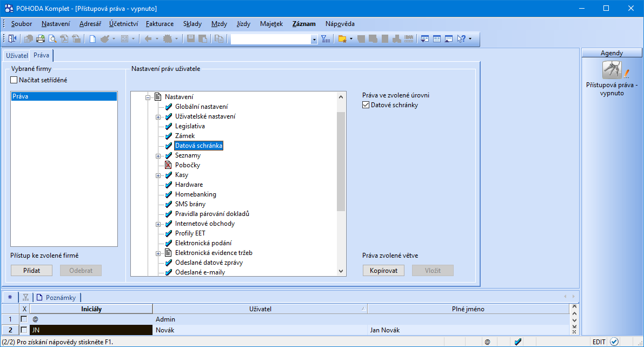Image resolution: width=644 pixels, height=347 pixels.
Task: Toggle the checkmark next to Legislativa
Action: (x=168, y=126)
